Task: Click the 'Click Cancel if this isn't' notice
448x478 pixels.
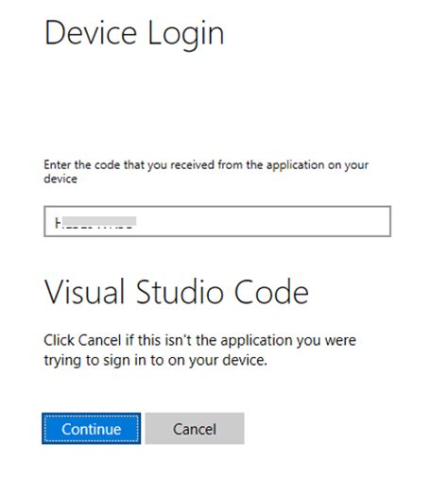Action: click(200, 350)
